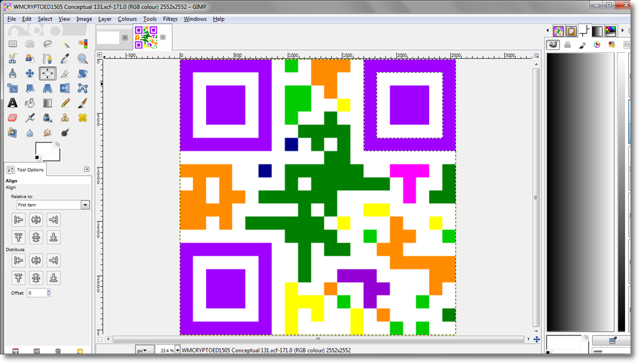The height and width of the screenshot is (364, 640).
Task: Select the Perspective tool
Action: coord(47,88)
